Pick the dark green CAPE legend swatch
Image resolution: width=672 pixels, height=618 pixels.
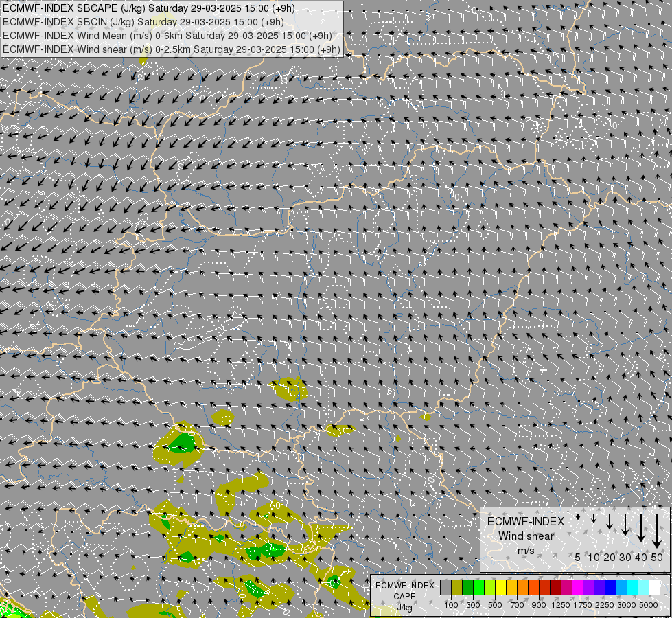tap(468, 588)
